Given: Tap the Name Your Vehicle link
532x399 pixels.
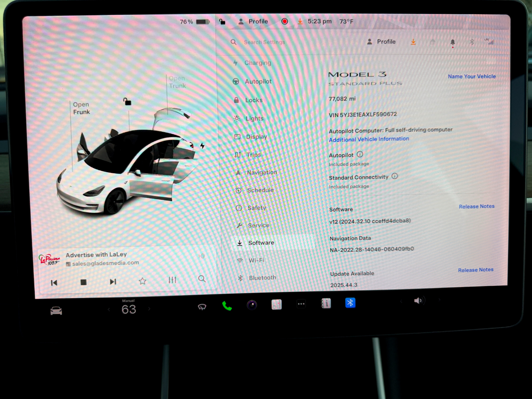Looking at the screenshot, I should click(x=471, y=76).
